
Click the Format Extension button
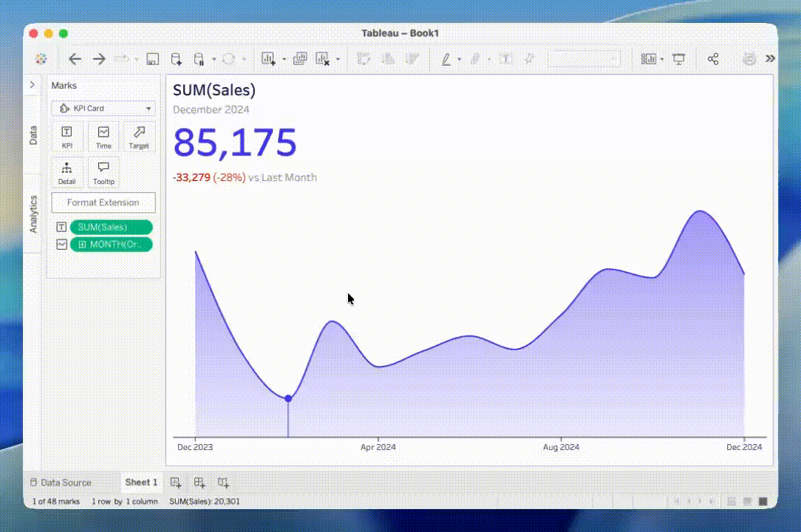click(103, 202)
